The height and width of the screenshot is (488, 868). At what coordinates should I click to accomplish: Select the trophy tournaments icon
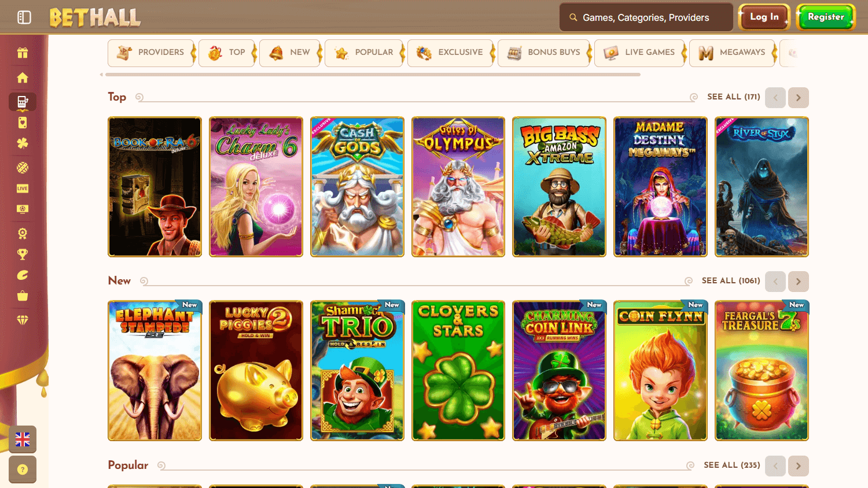point(22,254)
